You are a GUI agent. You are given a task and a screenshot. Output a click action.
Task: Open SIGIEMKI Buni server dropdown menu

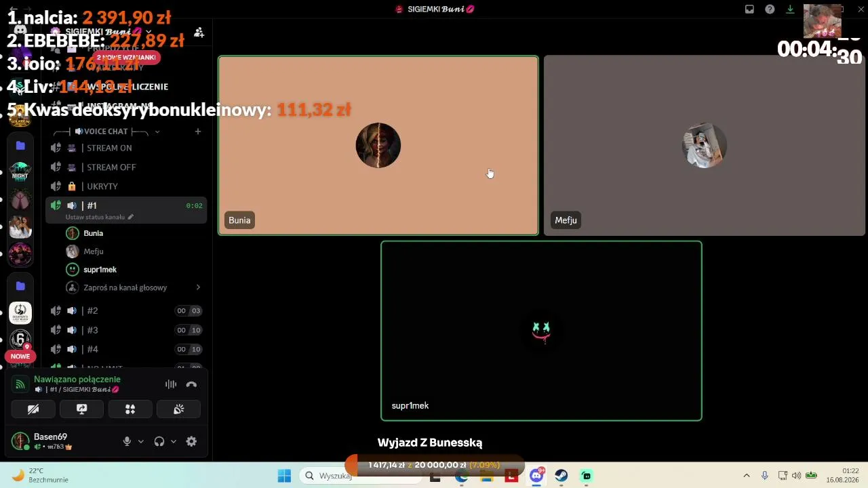108,32
